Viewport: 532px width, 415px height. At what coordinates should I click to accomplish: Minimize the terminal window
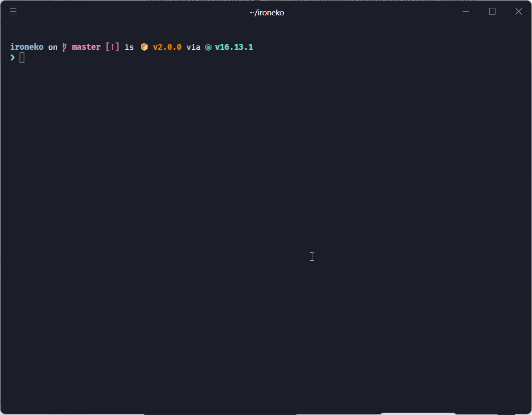(466, 12)
